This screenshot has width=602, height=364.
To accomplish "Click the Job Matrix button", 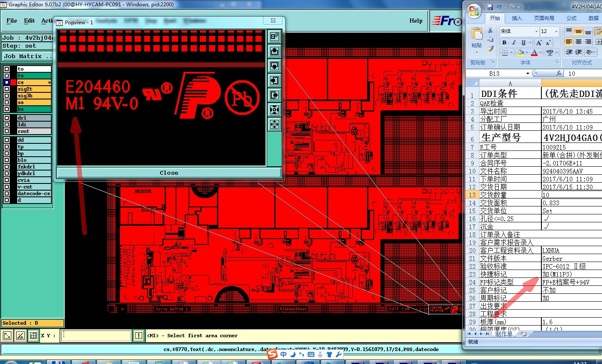I will coord(28,56).
